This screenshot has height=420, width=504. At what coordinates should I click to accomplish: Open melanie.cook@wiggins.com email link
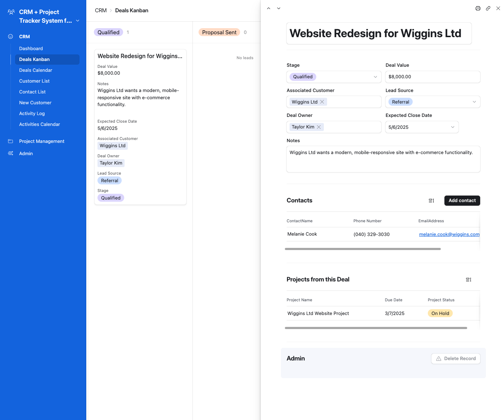[x=449, y=234]
